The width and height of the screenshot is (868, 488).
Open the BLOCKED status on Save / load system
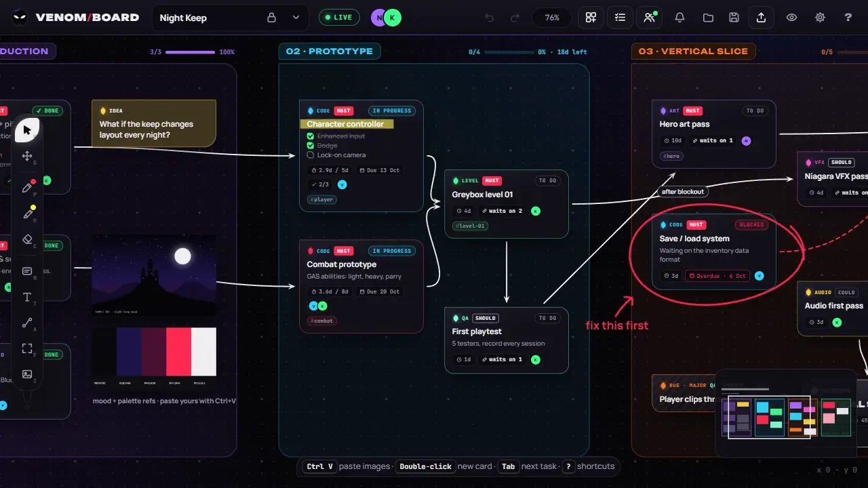(751, 225)
